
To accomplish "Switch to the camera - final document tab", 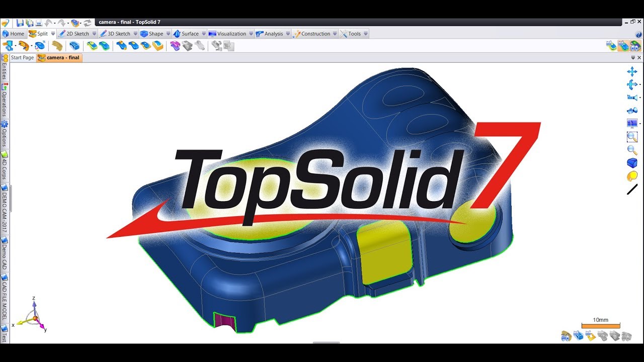I will 59,58.
